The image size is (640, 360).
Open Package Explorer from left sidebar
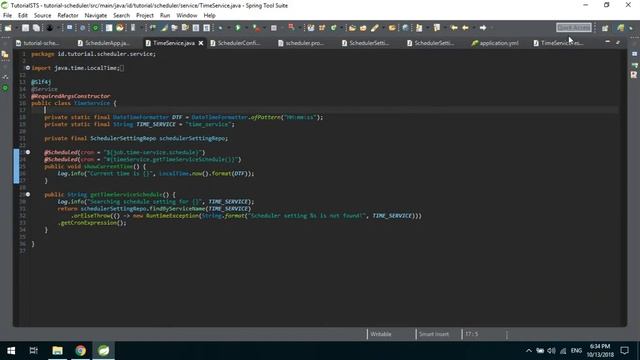(x=5, y=54)
